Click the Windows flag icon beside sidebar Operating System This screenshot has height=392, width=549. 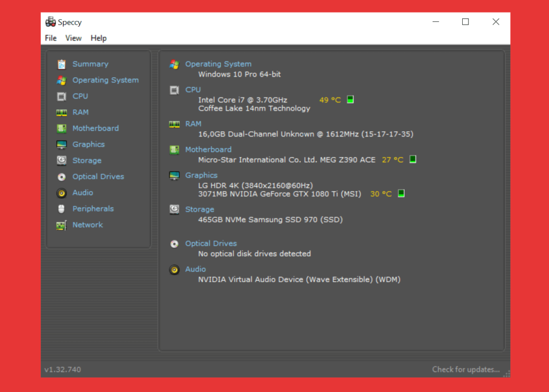point(62,80)
